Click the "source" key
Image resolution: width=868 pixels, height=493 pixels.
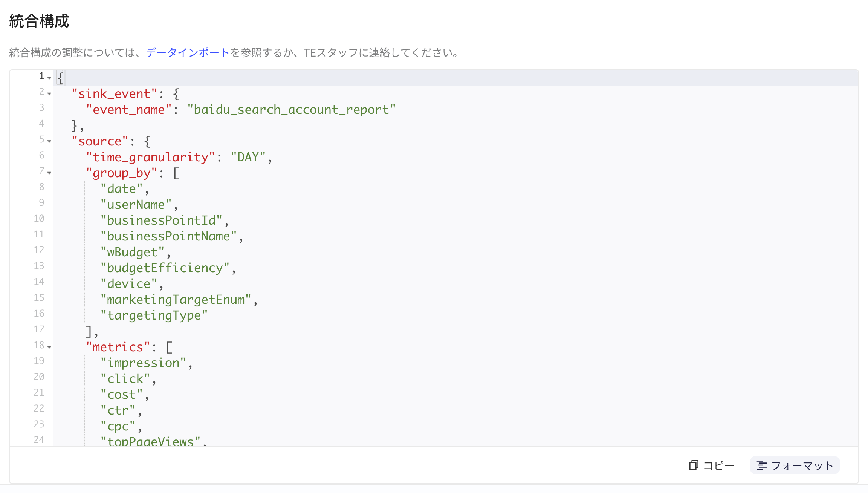click(x=100, y=141)
